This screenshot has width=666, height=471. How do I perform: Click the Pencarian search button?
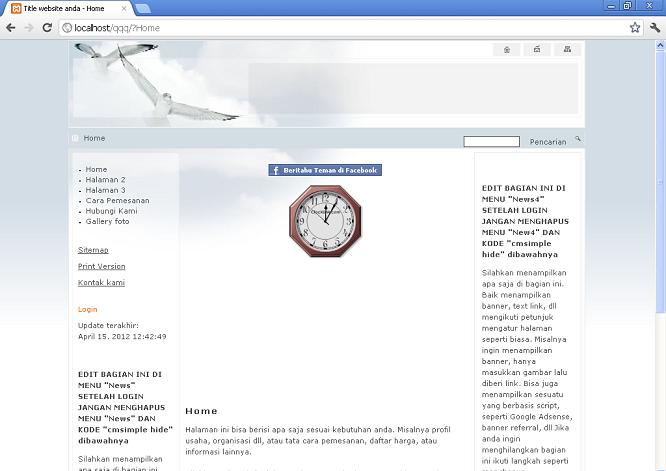(x=548, y=142)
